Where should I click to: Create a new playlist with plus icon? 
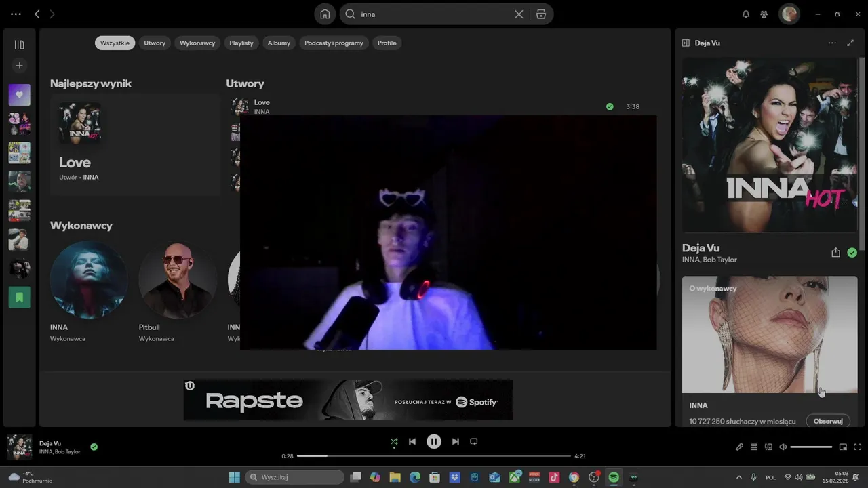coord(19,66)
